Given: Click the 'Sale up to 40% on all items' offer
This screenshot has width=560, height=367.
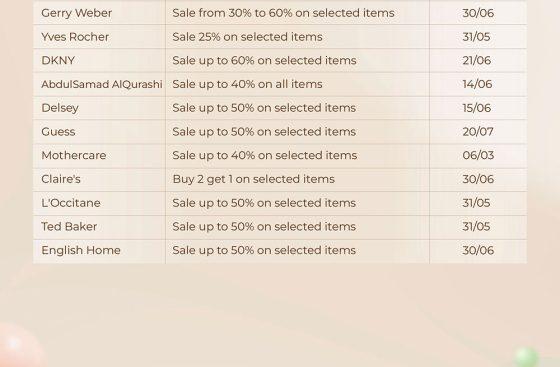Looking at the screenshot, I should [x=247, y=84].
